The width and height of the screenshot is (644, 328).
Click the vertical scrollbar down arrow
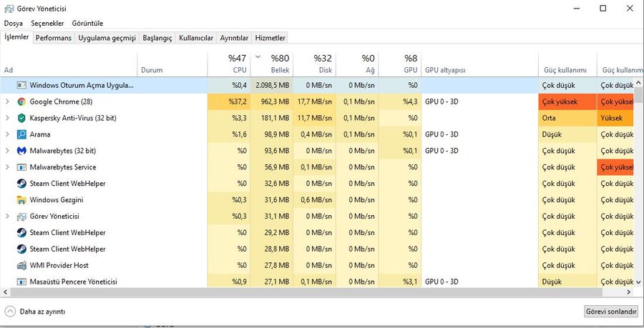point(639,282)
